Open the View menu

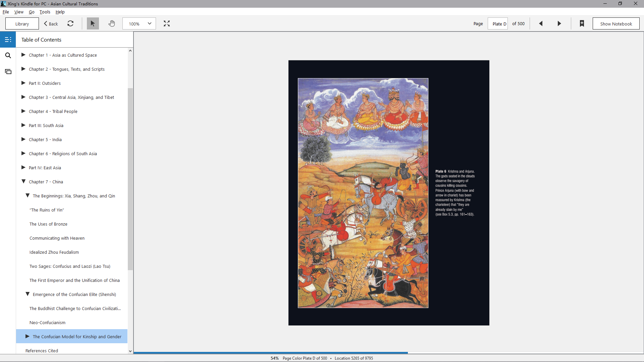(x=19, y=12)
